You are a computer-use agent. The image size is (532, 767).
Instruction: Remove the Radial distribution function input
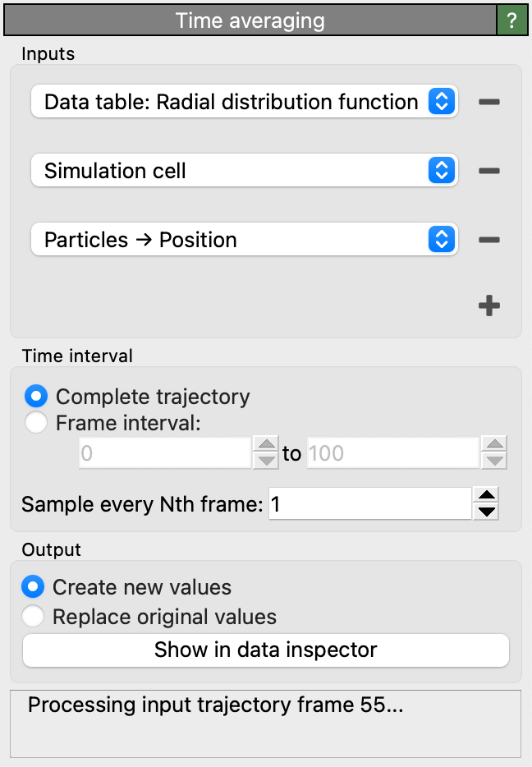pyautogui.click(x=488, y=103)
